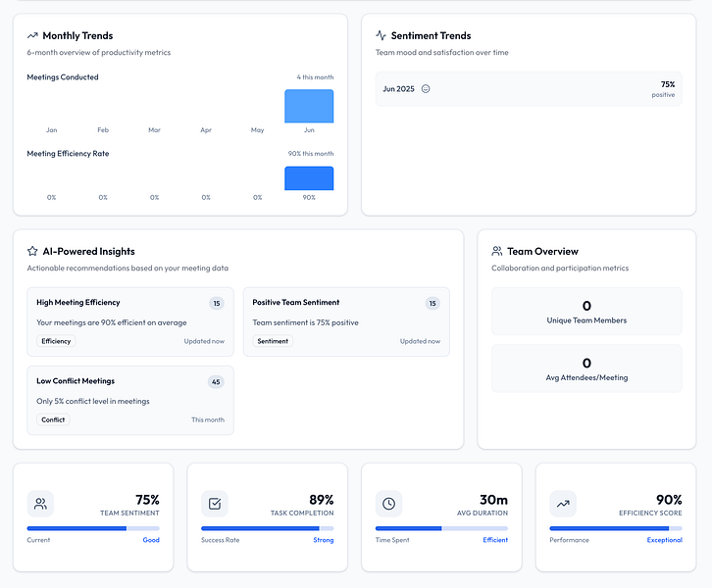This screenshot has width=712, height=588.
Task: Click the 'Time Spent' label
Action: [x=392, y=540]
